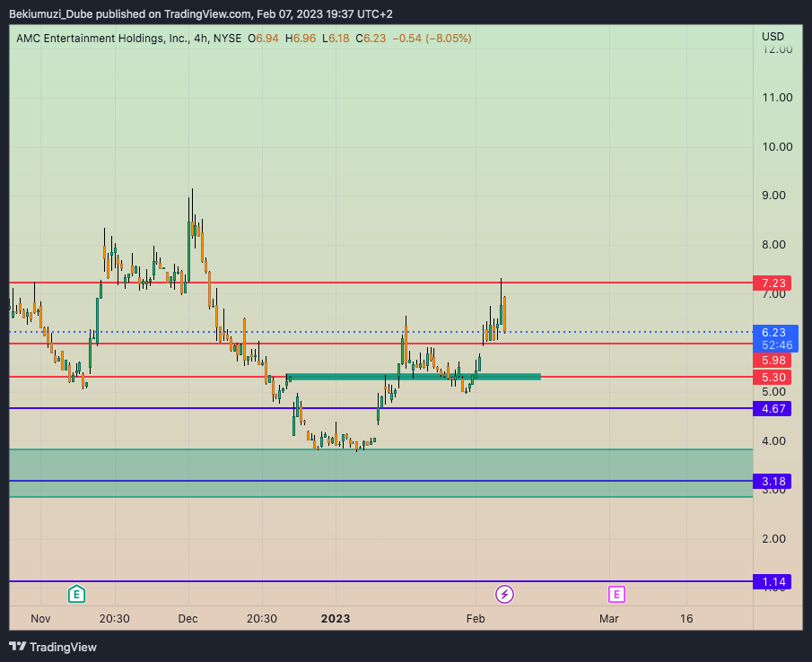This screenshot has width=812, height=662.
Task: Click the change value −0.54 (−8.05%)
Action: pyautogui.click(x=432, y=39)
